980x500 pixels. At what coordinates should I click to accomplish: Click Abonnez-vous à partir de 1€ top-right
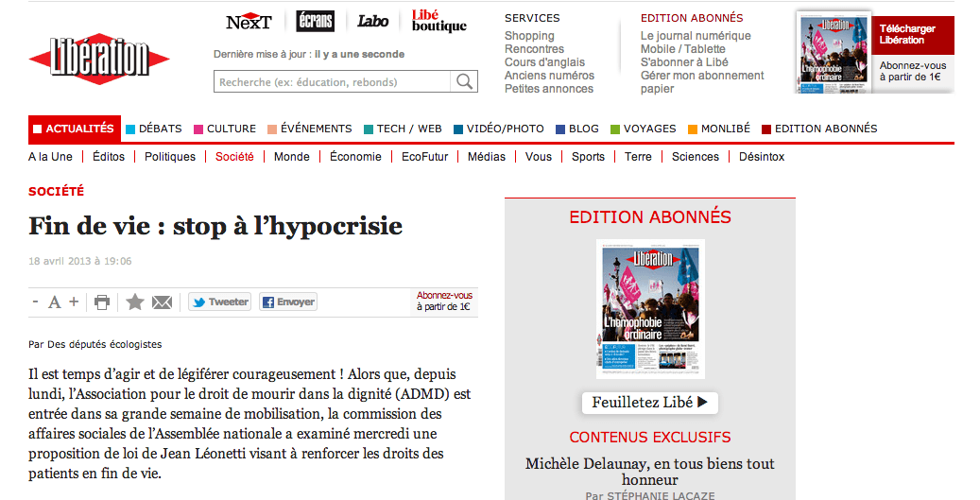click(x=913, y=71)
